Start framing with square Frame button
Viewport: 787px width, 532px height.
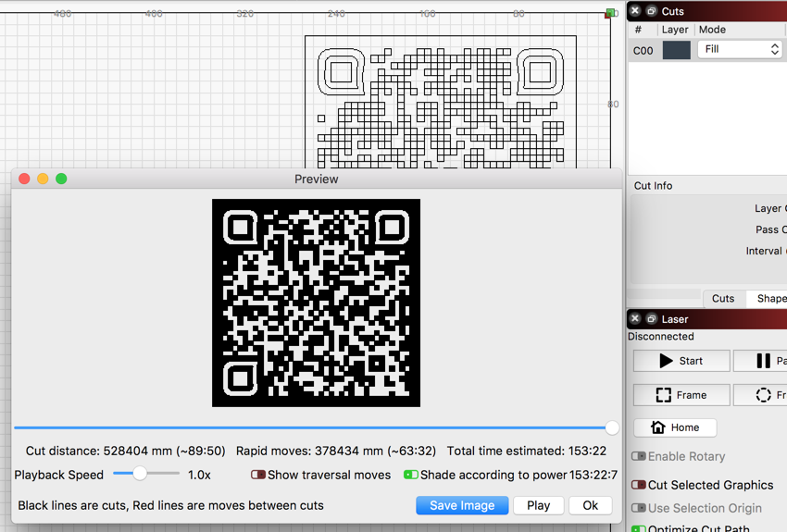[x=681, y=395]
